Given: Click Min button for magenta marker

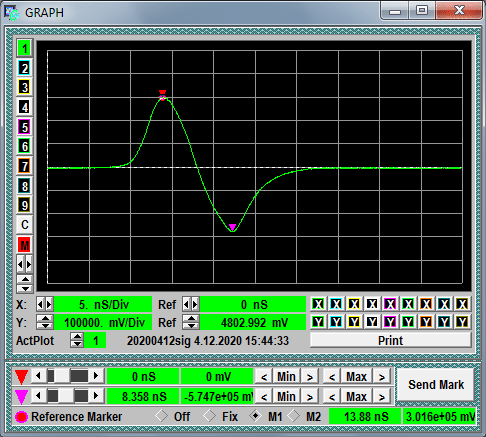Looking at the screenshot, I should pyautogui.click(x=286, y=396).
